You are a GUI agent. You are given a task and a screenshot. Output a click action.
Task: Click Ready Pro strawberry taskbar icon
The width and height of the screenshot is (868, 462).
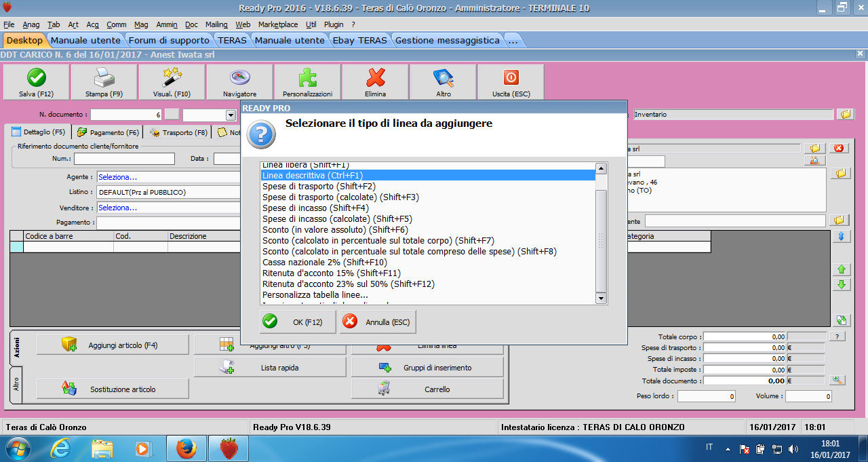tap(230, 448)
